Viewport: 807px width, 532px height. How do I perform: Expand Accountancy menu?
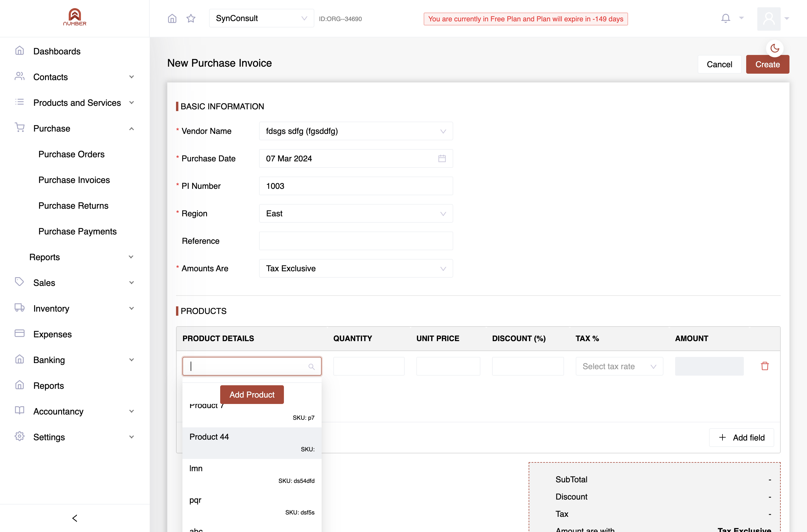point(74,412)
